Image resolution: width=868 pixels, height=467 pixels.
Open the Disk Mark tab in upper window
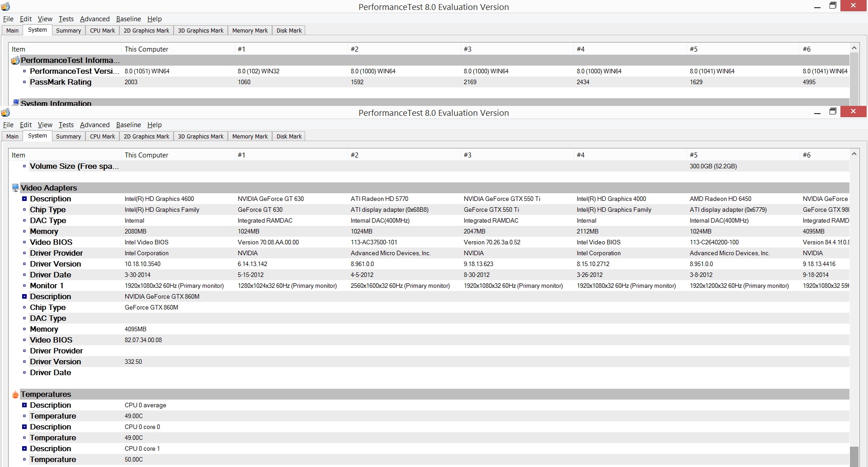289,30
